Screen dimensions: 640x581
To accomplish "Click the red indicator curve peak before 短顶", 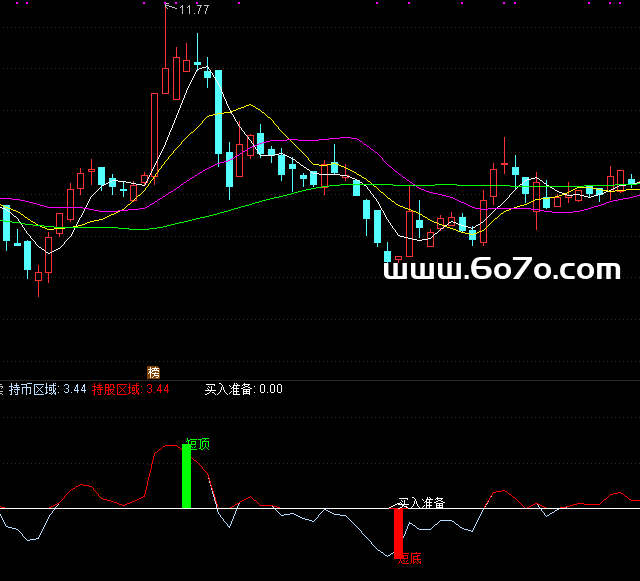I will click(165, 448).
